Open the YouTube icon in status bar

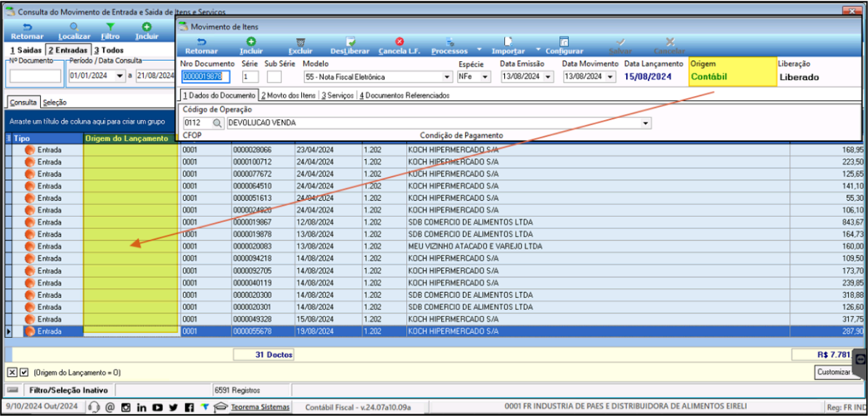(157, 407)
